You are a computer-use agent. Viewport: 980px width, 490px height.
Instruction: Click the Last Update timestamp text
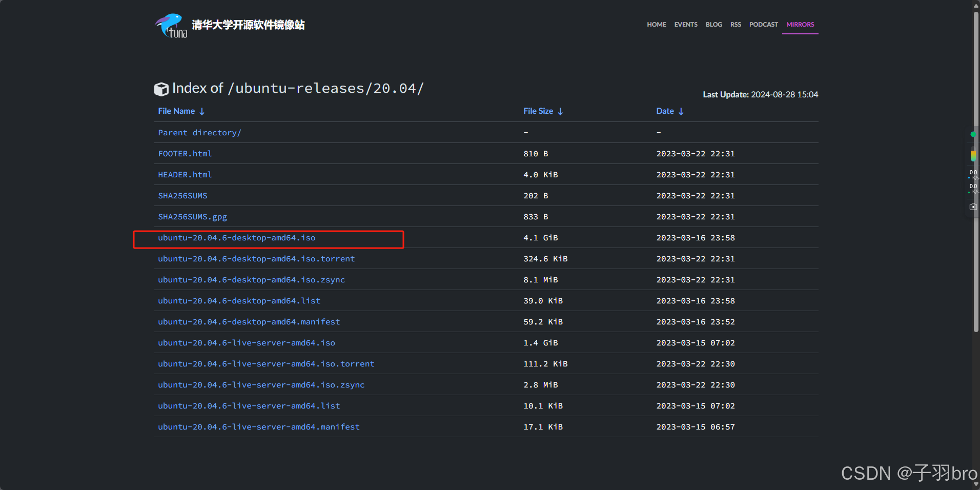coord(761,95)
